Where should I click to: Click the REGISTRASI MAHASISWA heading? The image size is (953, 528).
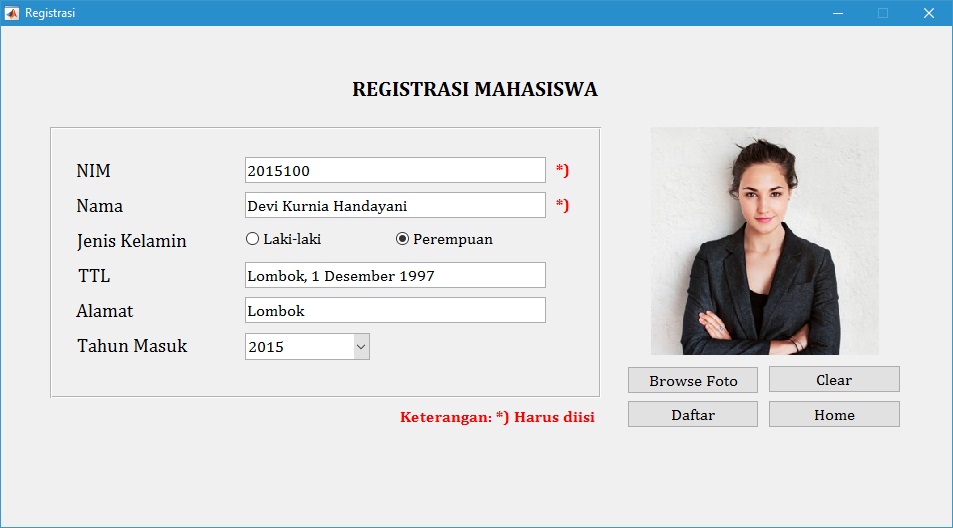pos(475,89)
